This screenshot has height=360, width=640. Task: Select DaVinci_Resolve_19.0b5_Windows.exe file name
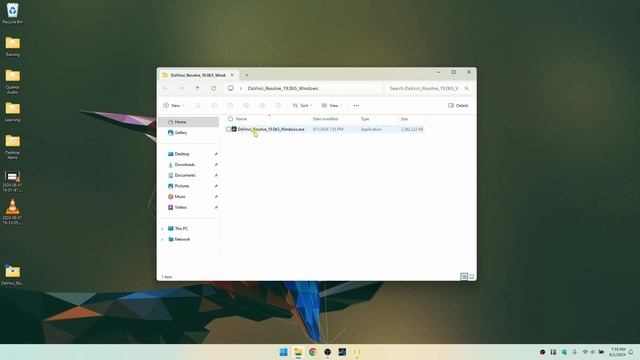pyautogui.click(x=271, y=129)
